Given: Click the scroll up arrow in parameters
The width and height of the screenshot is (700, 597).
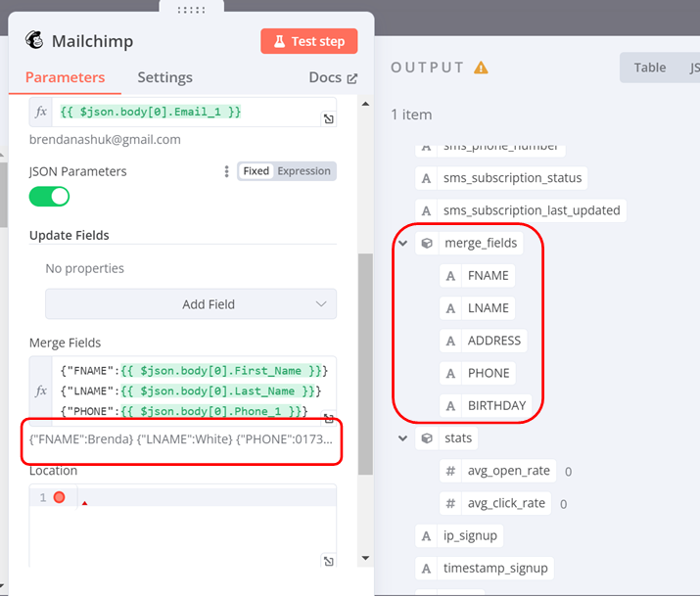Looking at the screenshot, I should 365,104.
